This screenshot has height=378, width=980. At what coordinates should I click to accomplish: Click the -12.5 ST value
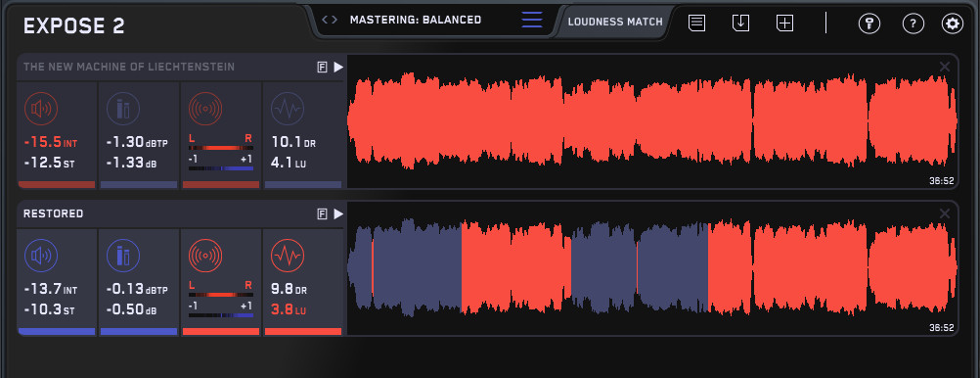tap(48, 163)
